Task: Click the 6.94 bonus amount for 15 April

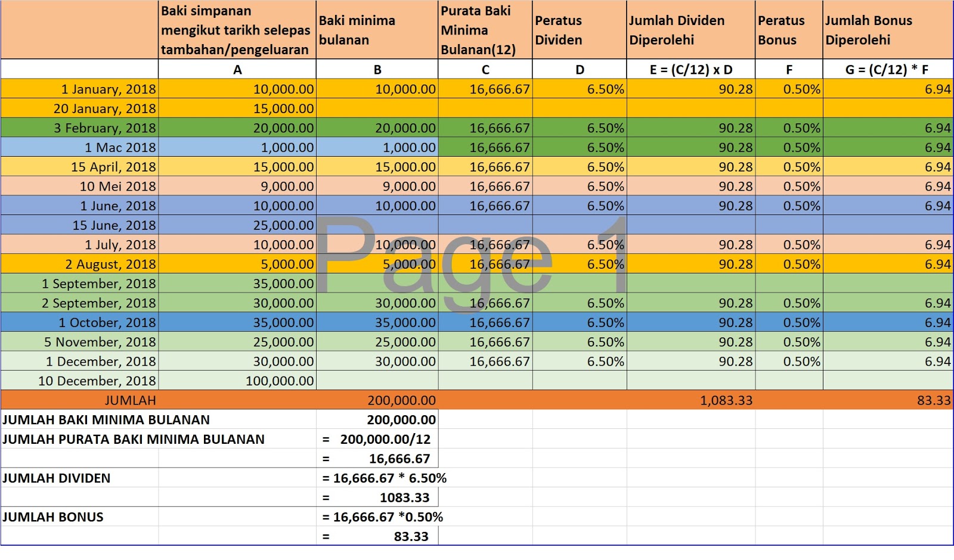Action: [x=888, y=167]
